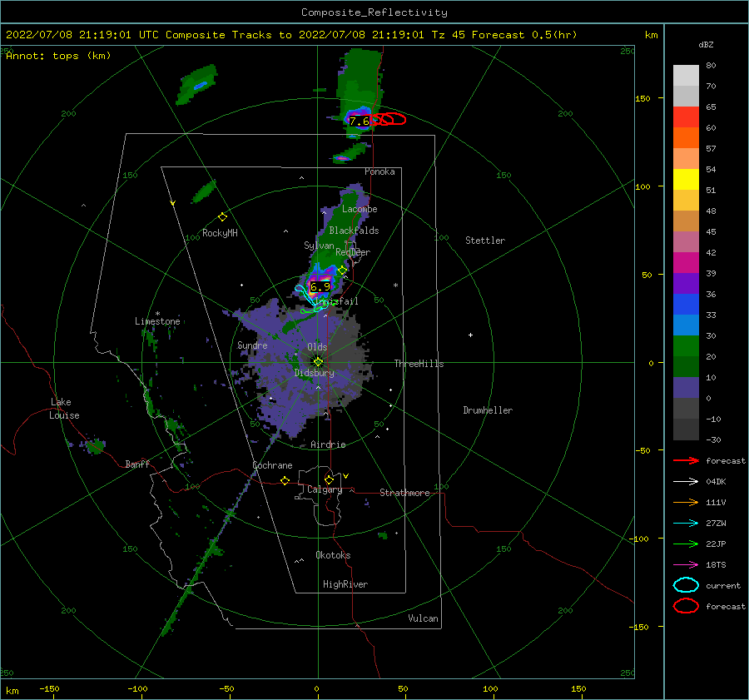Click the white plus marker east of ThreeHills
Image resolution: width=749 pixels, height=700 pixels.
click(x=470, y=335)
